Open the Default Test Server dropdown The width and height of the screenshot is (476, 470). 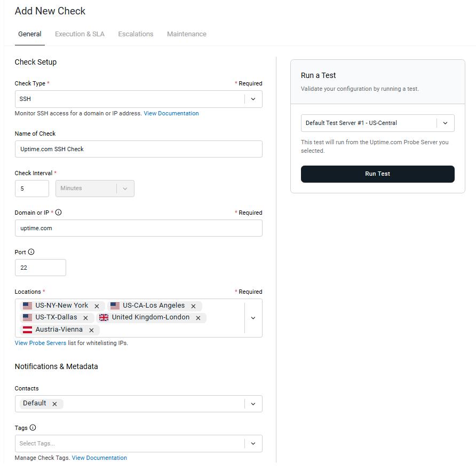445,123
